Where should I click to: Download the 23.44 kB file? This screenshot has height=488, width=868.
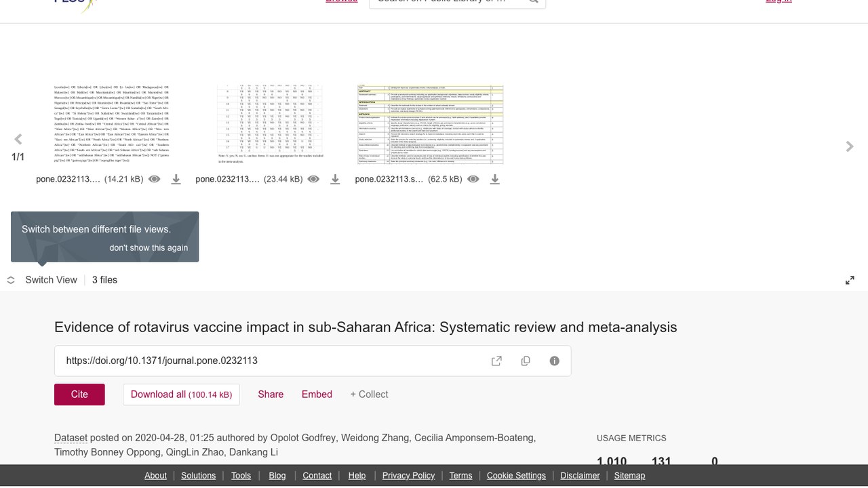(x=335, y=179)
